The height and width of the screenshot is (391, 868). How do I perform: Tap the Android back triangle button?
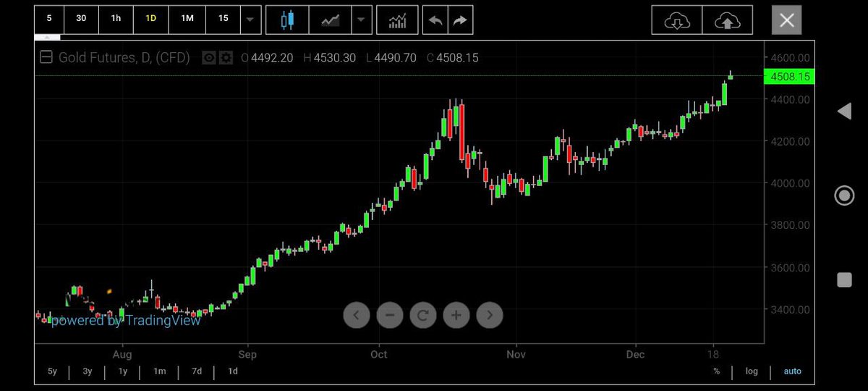(x=844, y=112)
